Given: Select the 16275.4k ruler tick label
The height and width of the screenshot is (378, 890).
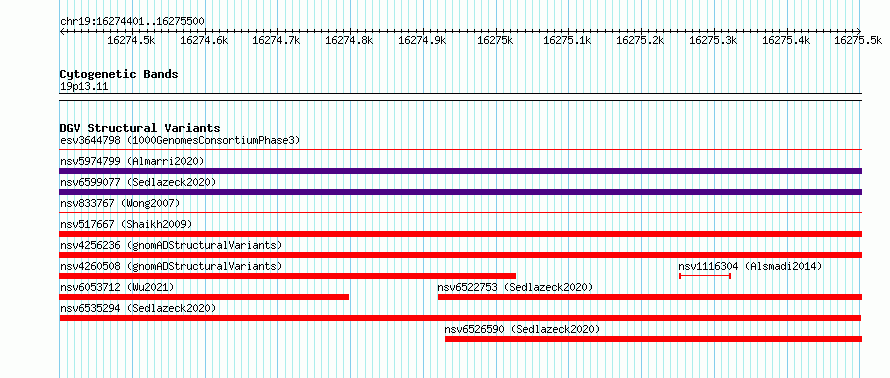Looking at the screenshot, I should [786, 40].
